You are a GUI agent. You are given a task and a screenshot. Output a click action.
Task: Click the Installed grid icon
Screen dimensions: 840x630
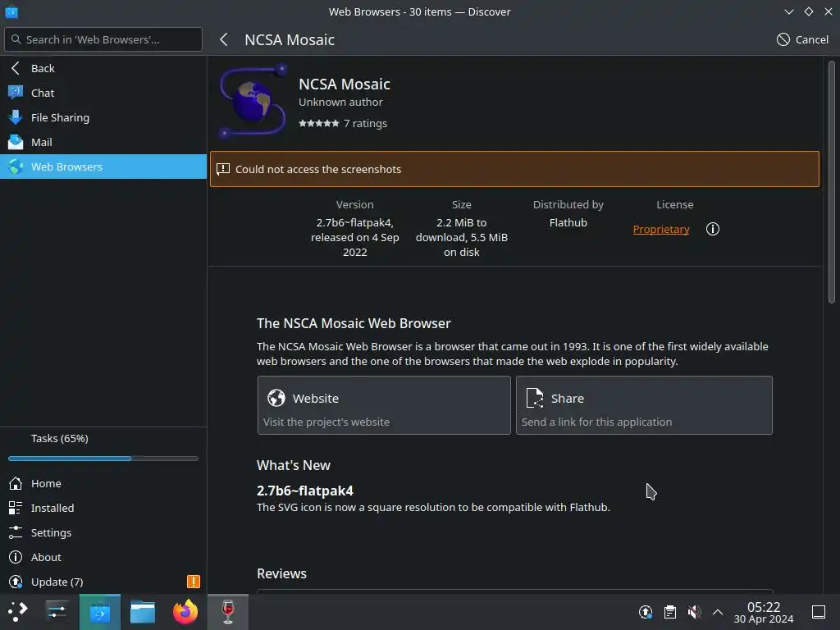[16, 508]
